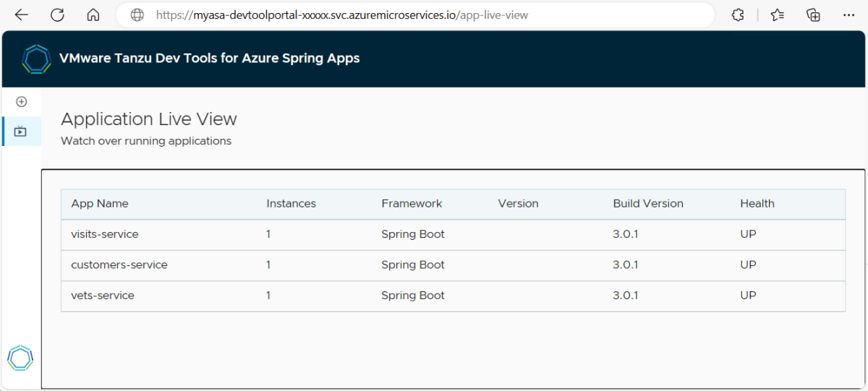Image resolution: width=868 pixels, height=391 pixels.
Task: Click the Instances column header
Action: pos(291,204)
